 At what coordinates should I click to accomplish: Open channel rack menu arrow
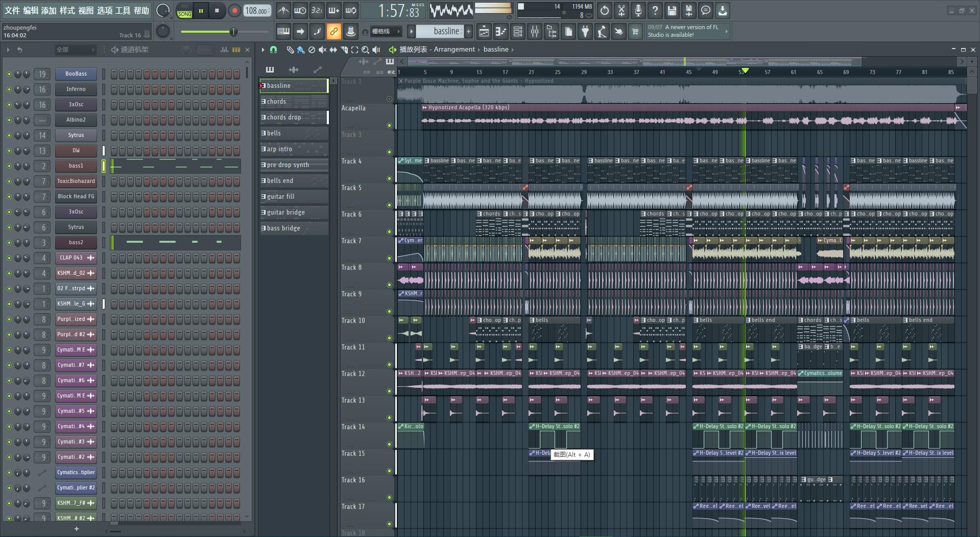point(8,50)
